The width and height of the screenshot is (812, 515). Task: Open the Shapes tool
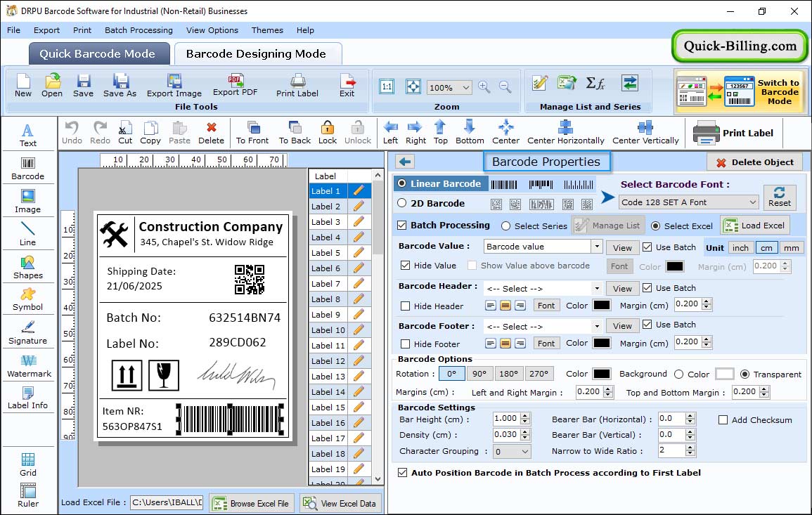pos(28,268)
